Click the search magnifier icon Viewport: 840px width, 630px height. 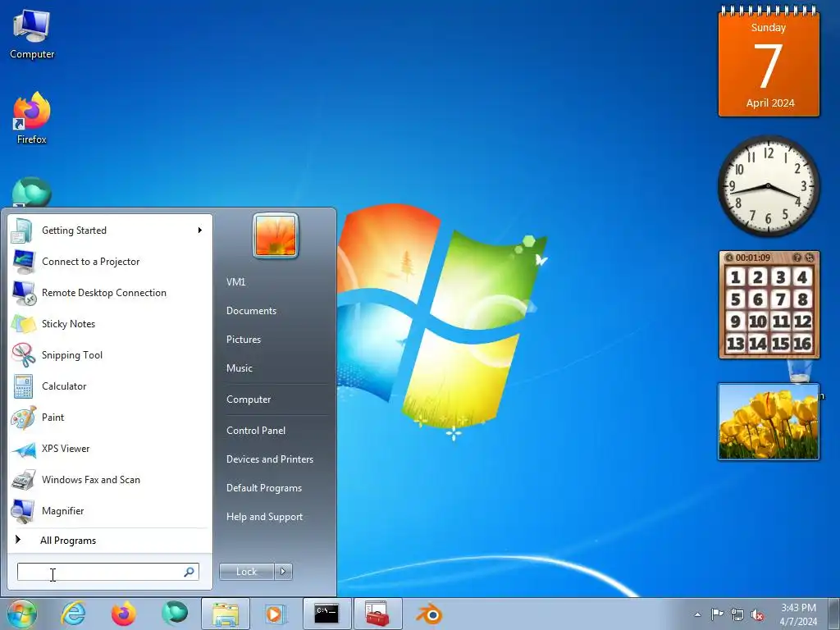click(x=189, y=572)
